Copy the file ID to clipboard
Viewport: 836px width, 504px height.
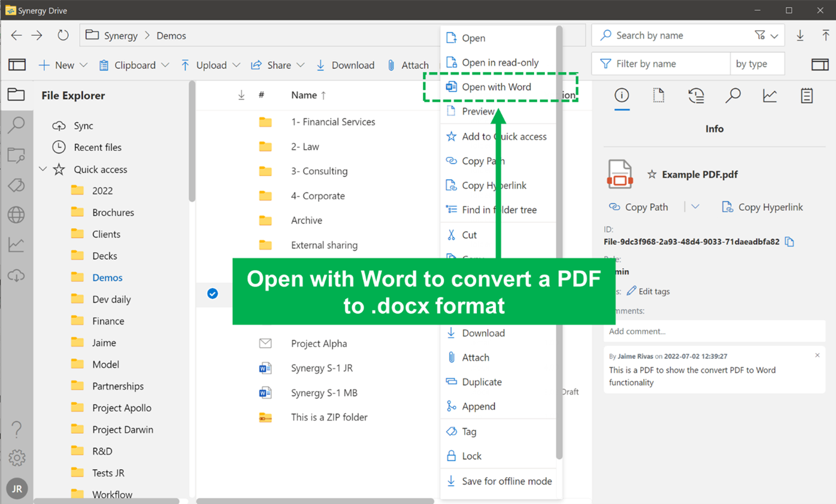(x=789, y=242)
